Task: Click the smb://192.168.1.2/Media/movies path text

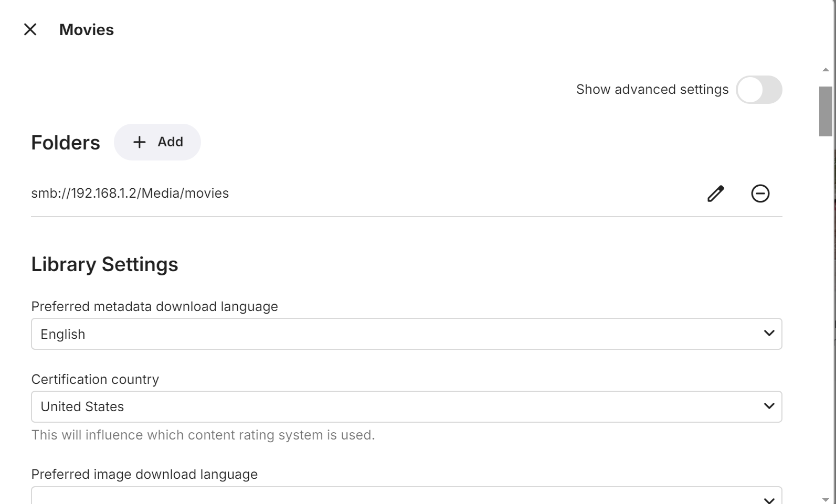Action: point(130,194)
